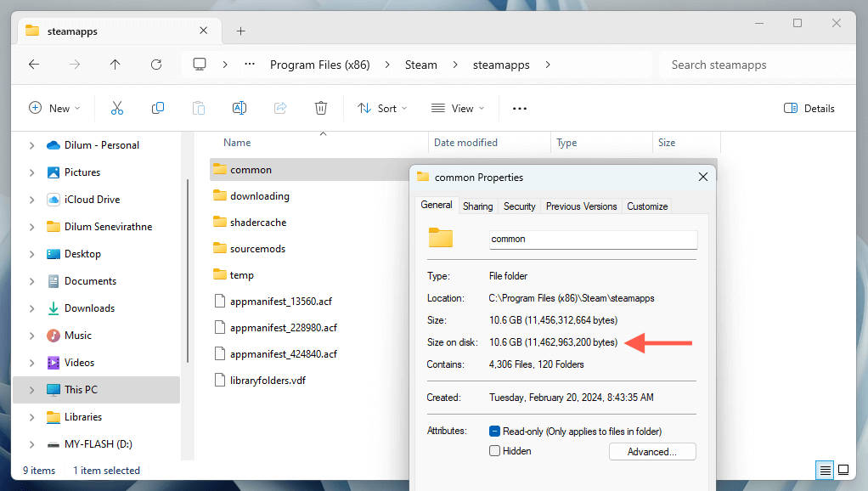This screenshot has height=491, width=868.
Task: Enable the Hidden attribute checkbox
Action: click(494, 451)
